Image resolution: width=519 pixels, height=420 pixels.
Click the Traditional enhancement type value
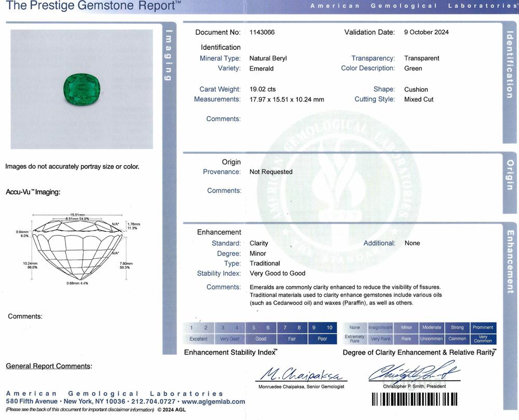point(265,263)
